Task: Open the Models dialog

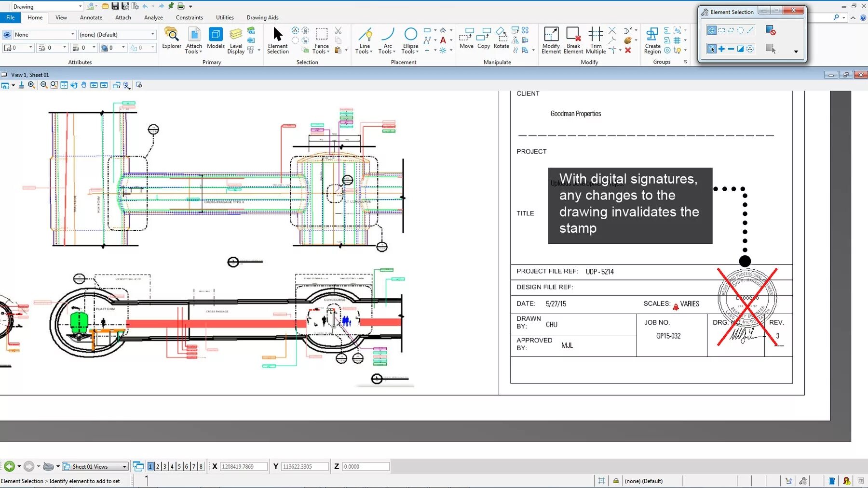Action: (216, 39)
